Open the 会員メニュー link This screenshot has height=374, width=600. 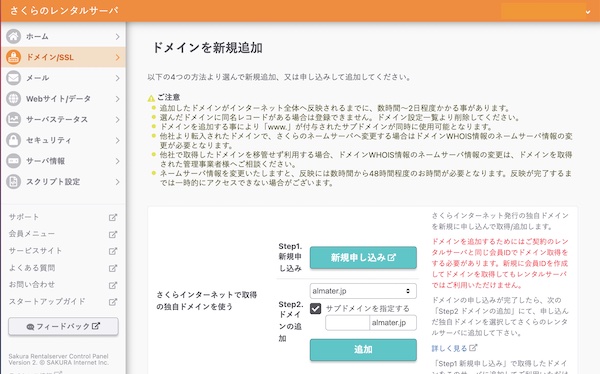click(32, 234)
